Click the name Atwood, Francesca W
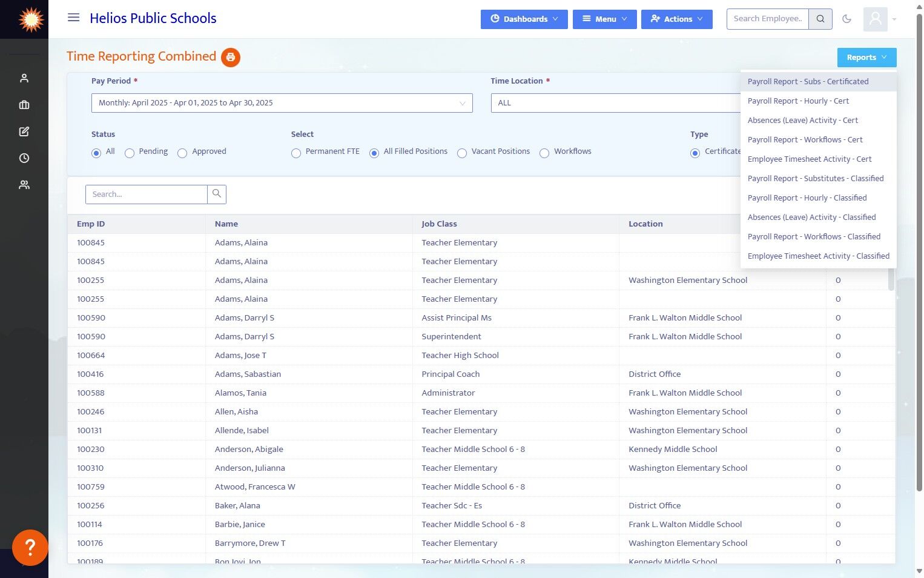 [x=255, y=487]
